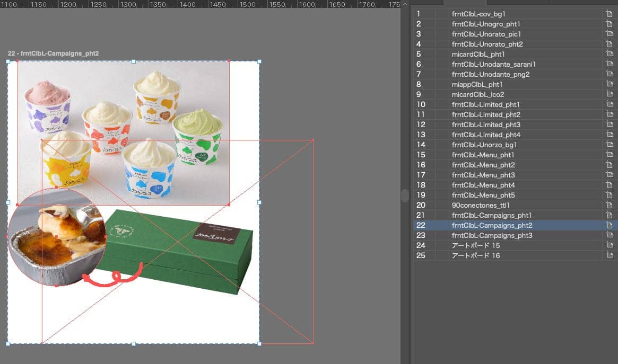Pick the frntClbL-Limited_pht4 artboard name

[x=486, y=135]
